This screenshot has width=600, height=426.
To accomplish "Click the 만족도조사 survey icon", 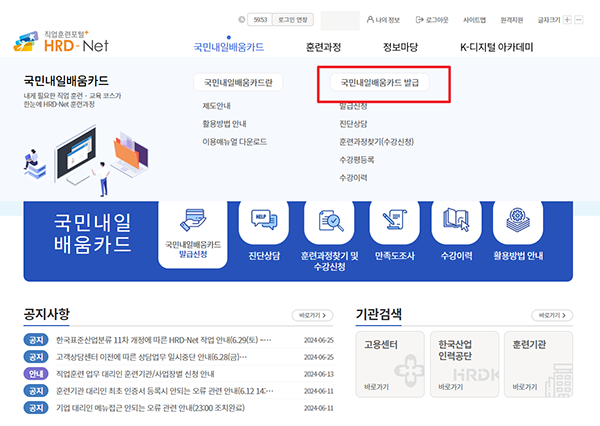I will (395, 219).
